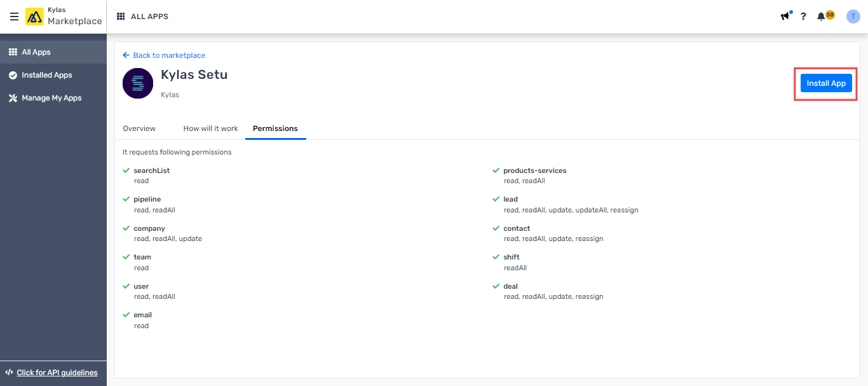Click the products-services permission label
Image resolution: width=868 pixels, height=386 pixels.
(x=534, y=170)
